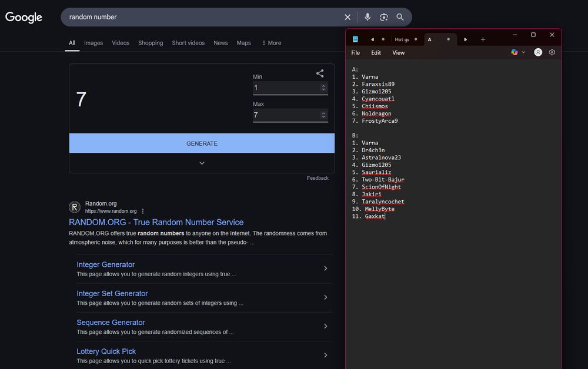
Task: Click the Feedback link under the widget
Action: pos(318,178)
